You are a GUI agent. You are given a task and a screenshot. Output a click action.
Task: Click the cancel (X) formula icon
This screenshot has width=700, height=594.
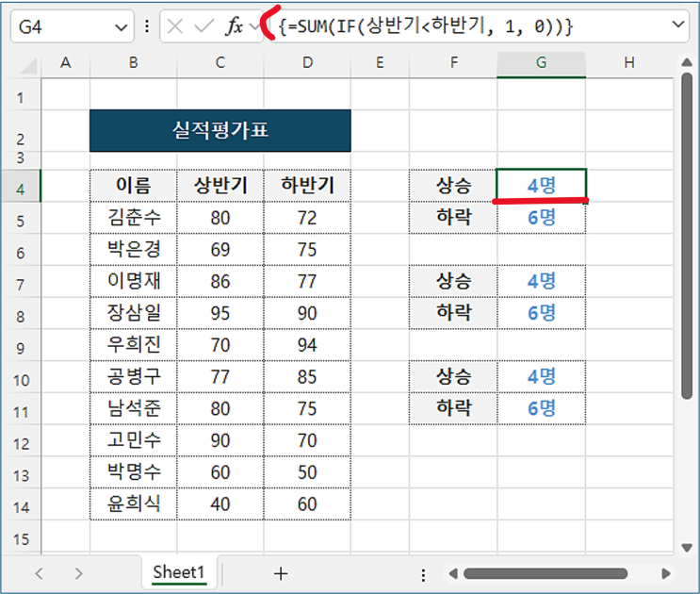point(174,26)
